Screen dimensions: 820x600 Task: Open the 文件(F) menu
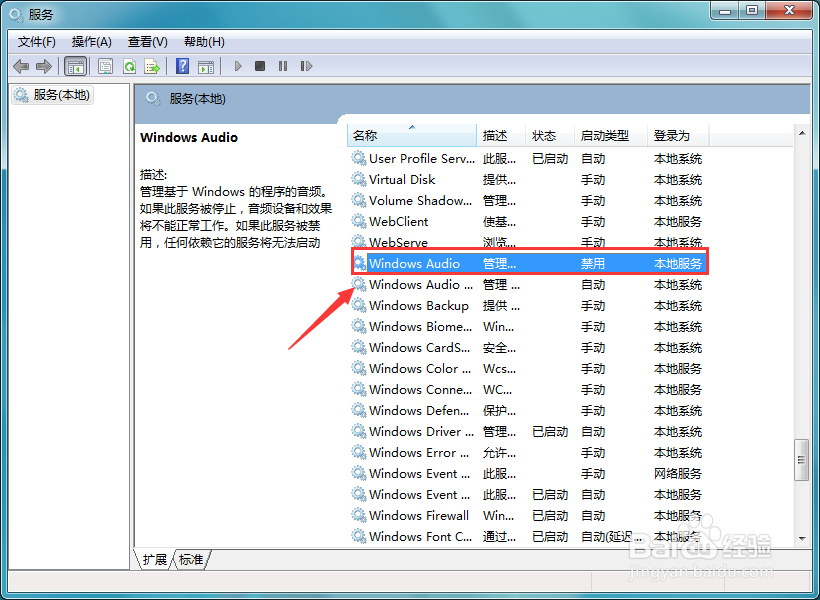point(37,42)
